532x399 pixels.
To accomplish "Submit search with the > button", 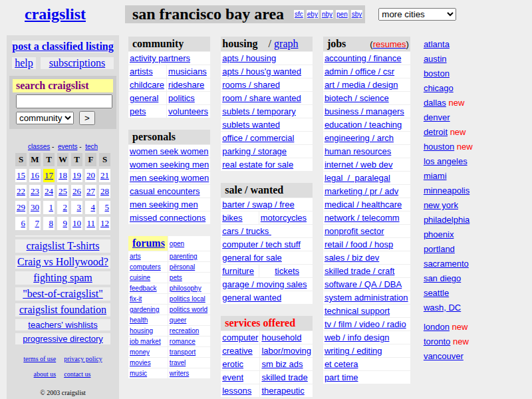I will click(87, 118).
